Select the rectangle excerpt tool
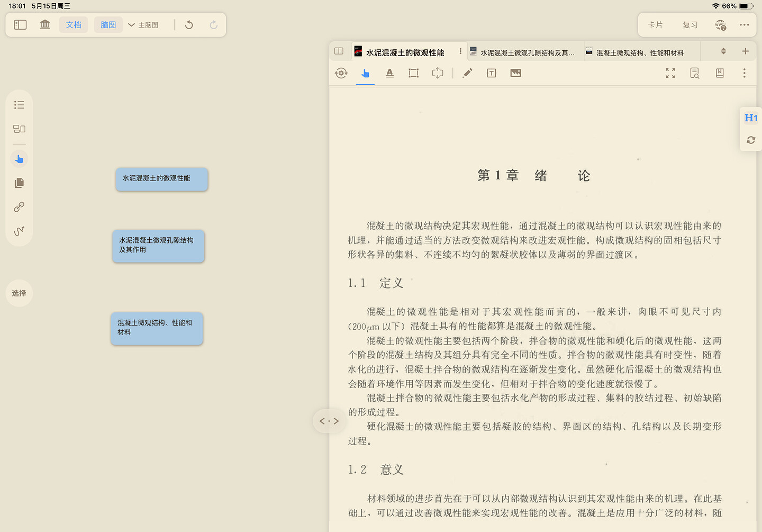Image resolution: width=762 pixels, height=532 pixels. pos(414,73)
